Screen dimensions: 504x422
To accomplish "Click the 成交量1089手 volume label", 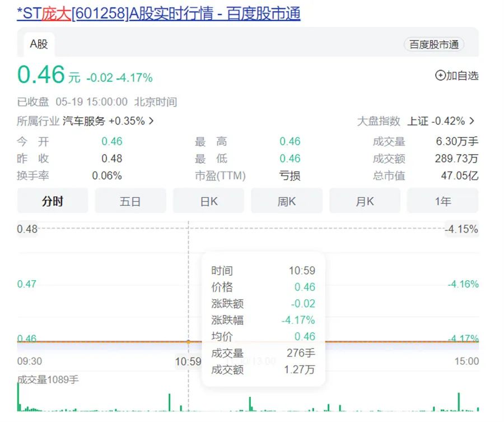I will [x=48, y=380].
